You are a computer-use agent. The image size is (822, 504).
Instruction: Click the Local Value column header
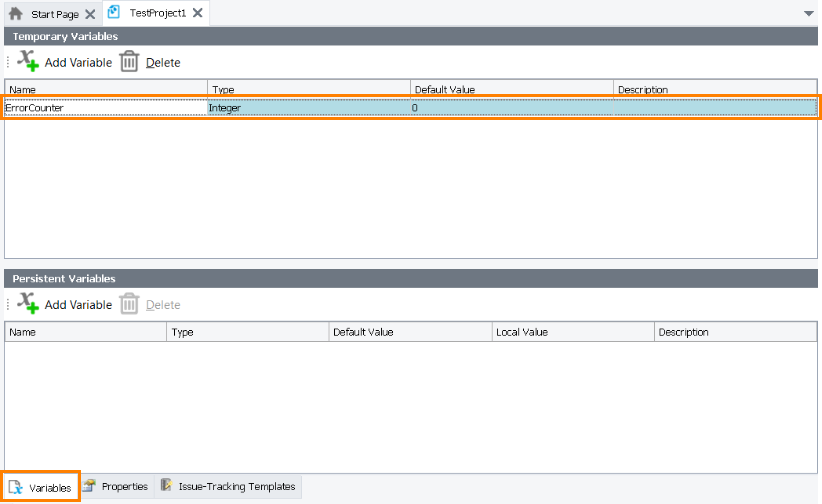point(574,332)
